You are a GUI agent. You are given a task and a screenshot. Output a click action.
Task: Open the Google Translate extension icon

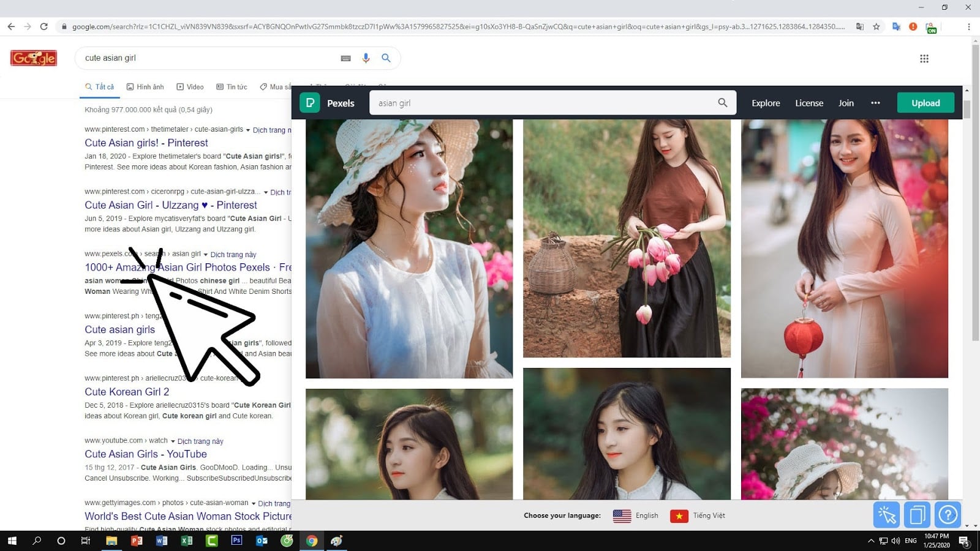pos(896,26)
